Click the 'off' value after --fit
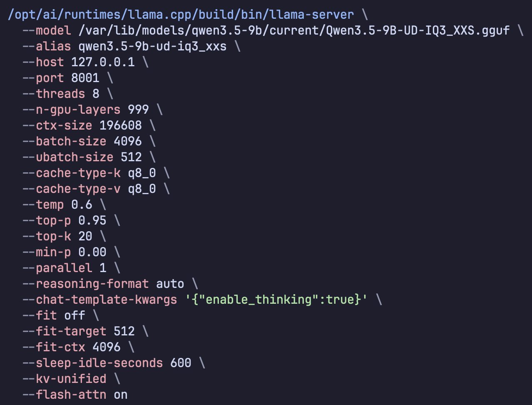The image size is (532, 405). (75, 315)
